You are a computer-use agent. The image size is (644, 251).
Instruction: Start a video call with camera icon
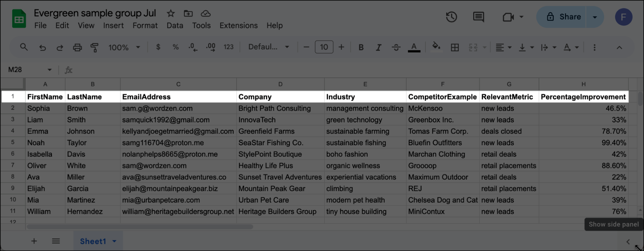point(508,17)
